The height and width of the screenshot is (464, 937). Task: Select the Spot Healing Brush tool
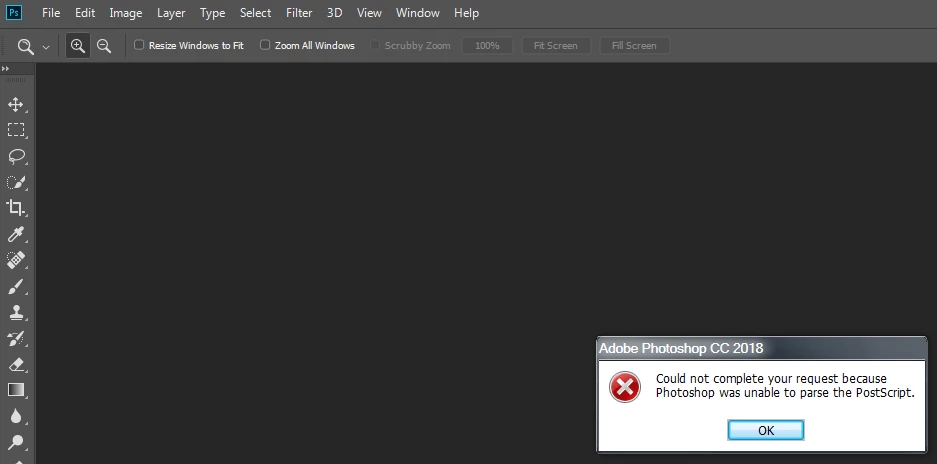click(15, 261)
